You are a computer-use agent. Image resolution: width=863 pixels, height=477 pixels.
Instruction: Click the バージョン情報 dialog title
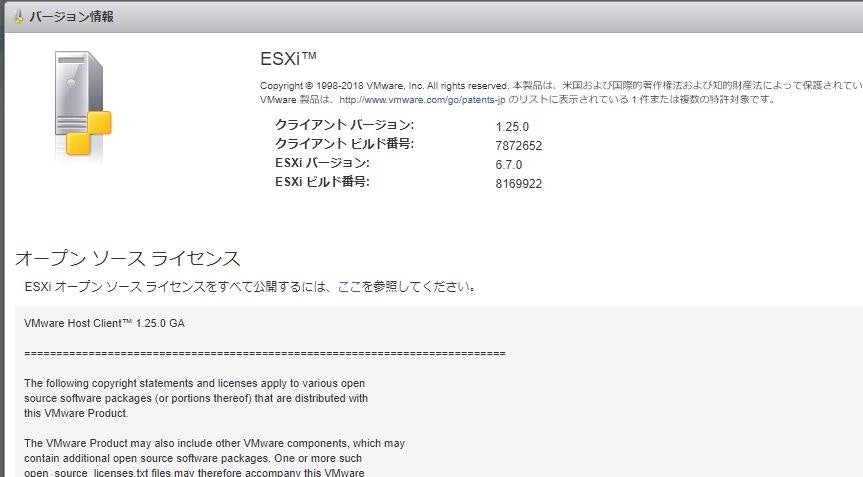tap(72, 17)
